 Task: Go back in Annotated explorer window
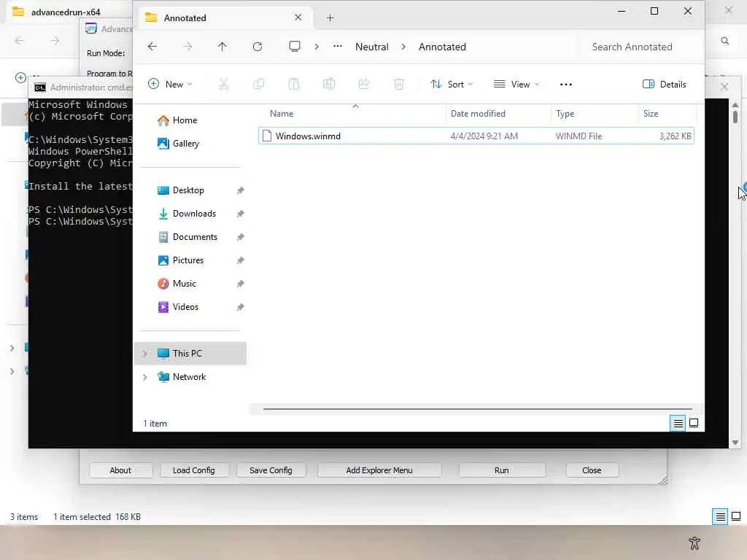(x=152, y=47)
